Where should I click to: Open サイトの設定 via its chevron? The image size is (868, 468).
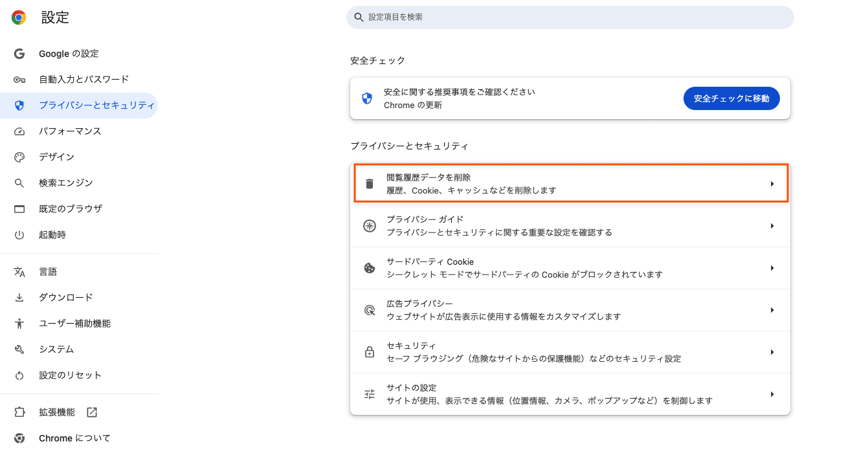(772, 394)
